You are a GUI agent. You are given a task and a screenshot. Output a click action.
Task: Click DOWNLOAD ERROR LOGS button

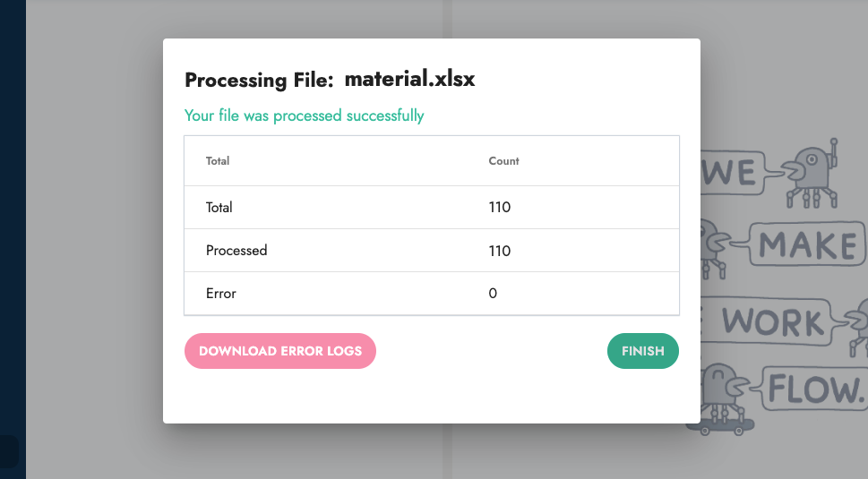click(x=280, y=351)
